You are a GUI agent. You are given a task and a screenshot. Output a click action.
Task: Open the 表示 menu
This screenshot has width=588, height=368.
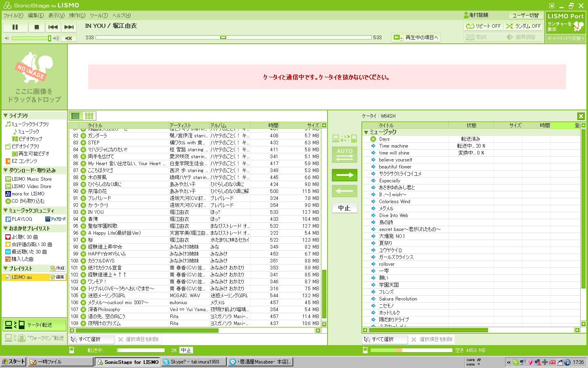56,16
